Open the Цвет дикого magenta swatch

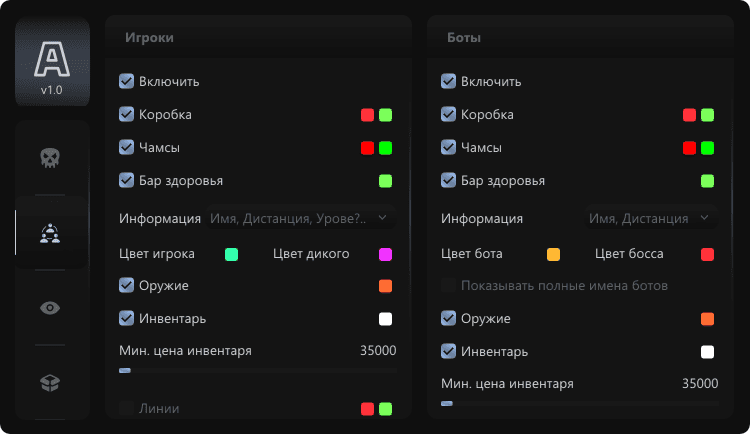click(x=385, y=254)
